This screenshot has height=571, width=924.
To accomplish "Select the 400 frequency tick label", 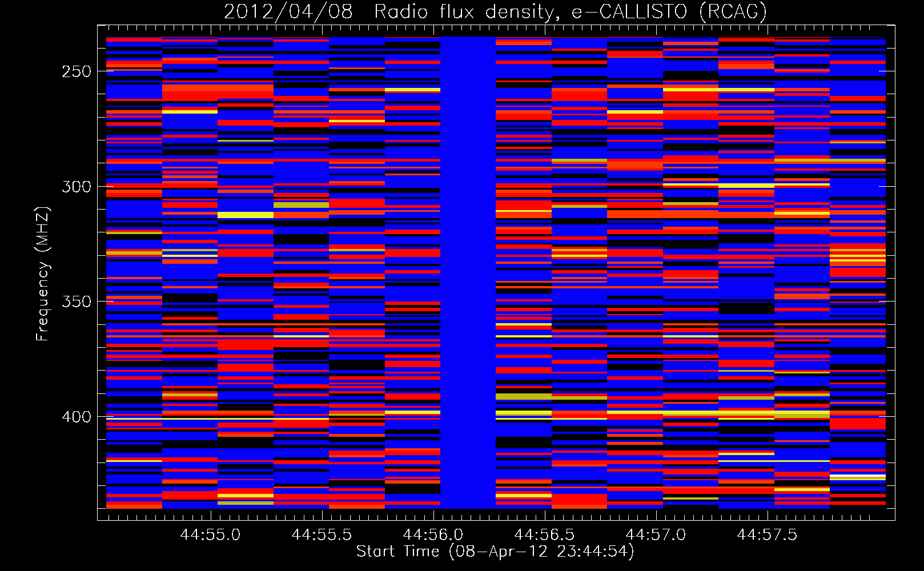I will 77,417.
